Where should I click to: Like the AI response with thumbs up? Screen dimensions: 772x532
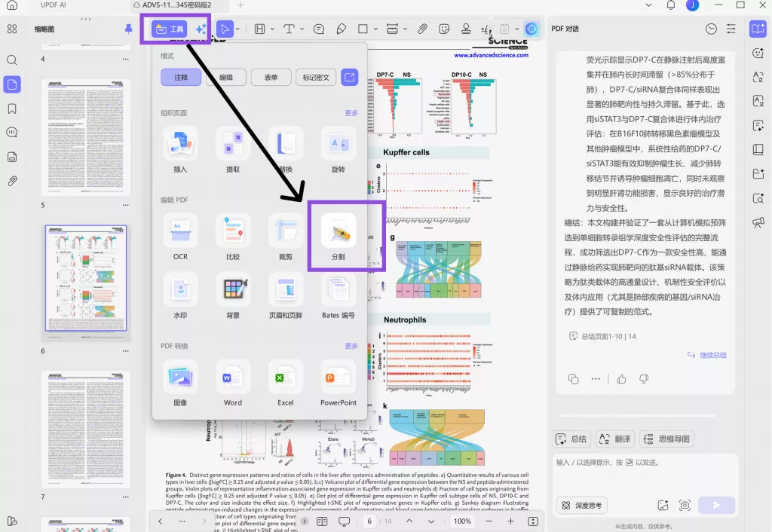[621, 379]
